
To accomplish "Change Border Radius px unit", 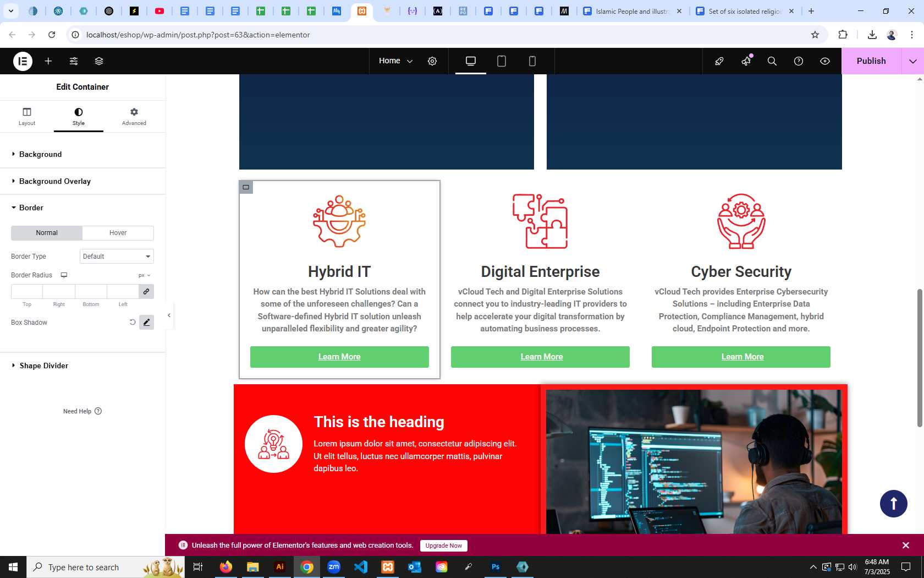I will coord(144,275).
